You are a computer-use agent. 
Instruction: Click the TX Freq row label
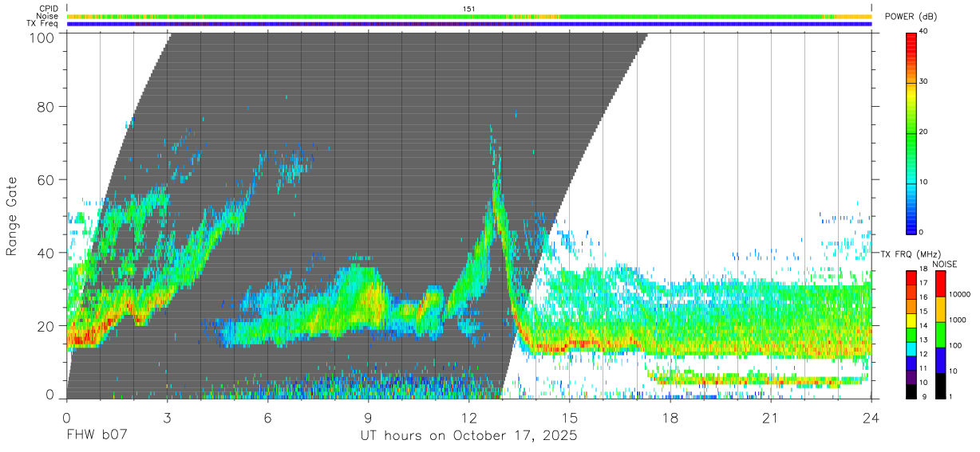click(43, 23)
